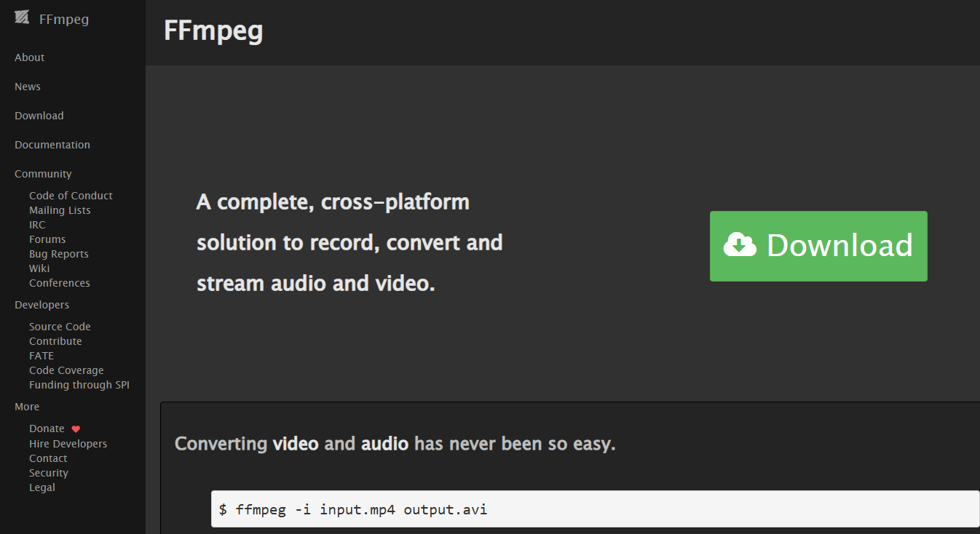
Task: Open the Code of Conduct link
Action: (71, 196)
